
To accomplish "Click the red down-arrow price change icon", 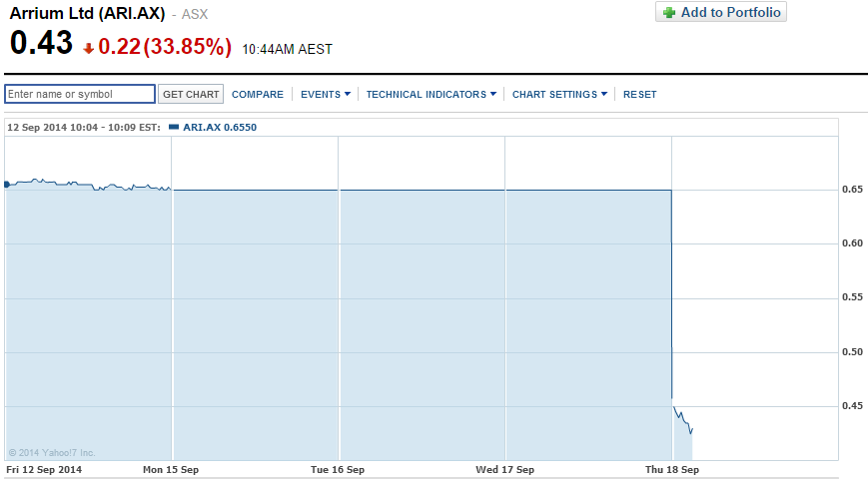I will (89, 48).
